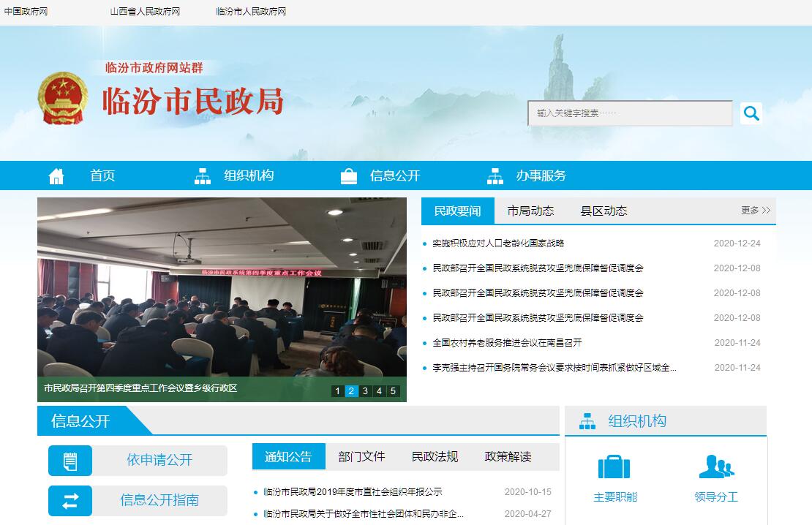Screen dimensions: 812x525
Task: Click the document icon for 依申请公开
Action: (x=70, y=461)
